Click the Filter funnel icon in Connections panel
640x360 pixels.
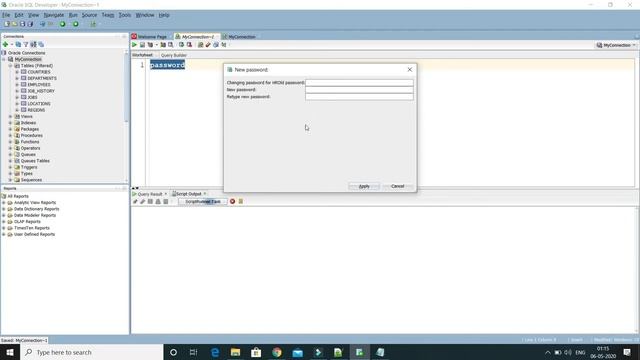point(26,44)
